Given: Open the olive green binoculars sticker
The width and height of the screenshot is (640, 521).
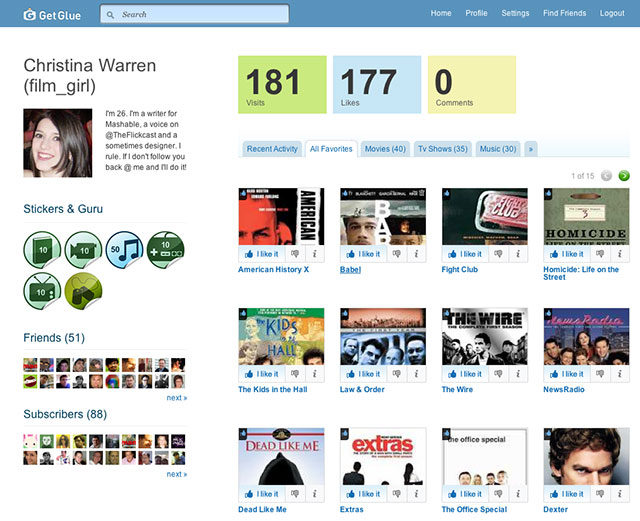Looking at the screenshot, I should (x=83, y=291).
